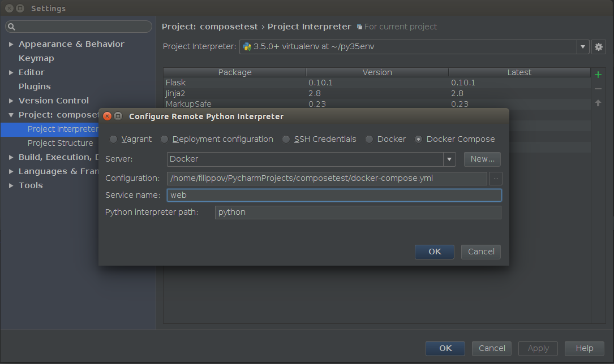Click Cancel in the Settings window

point(492,348)
